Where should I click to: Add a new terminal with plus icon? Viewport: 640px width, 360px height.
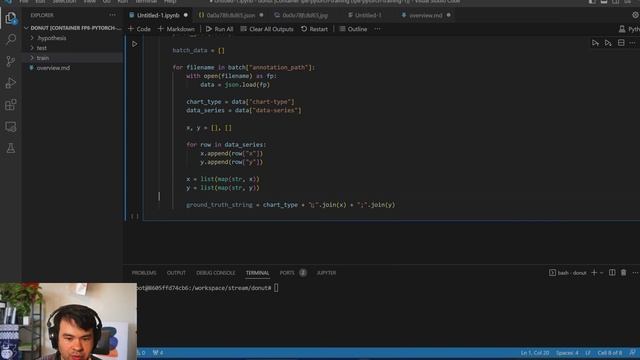594,272
